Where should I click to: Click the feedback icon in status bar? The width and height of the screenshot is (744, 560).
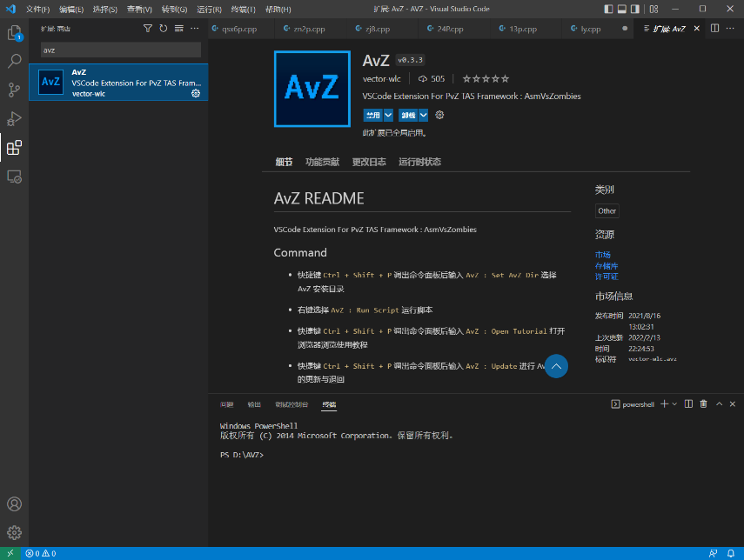(x=713, y=553)
